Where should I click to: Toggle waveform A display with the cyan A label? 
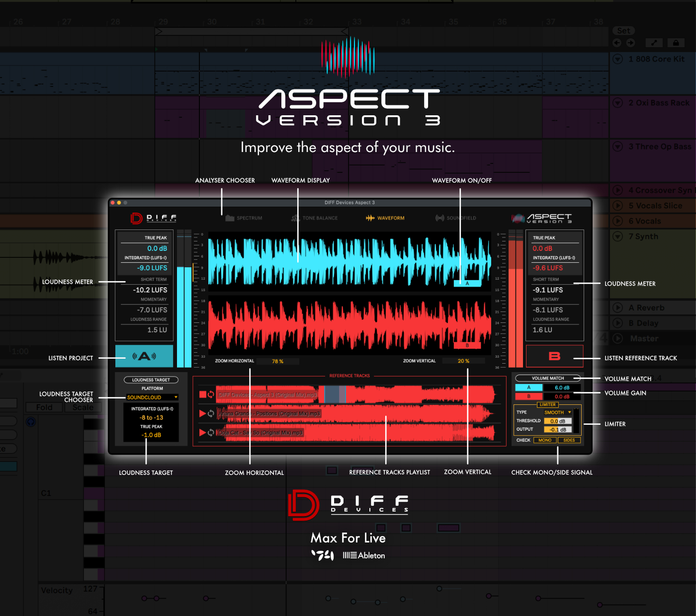(467, 284)
